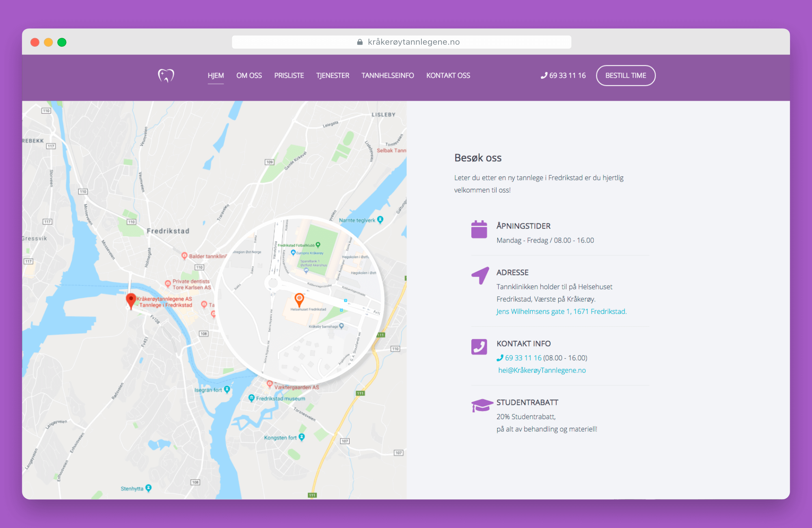Click the Kongsten fort map marker

pos(302,437)
